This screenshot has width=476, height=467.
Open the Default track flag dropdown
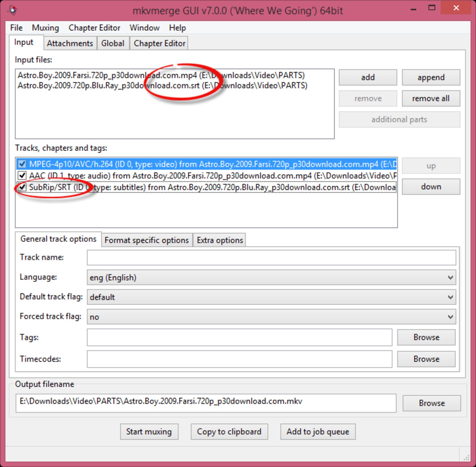coord(271,297)
